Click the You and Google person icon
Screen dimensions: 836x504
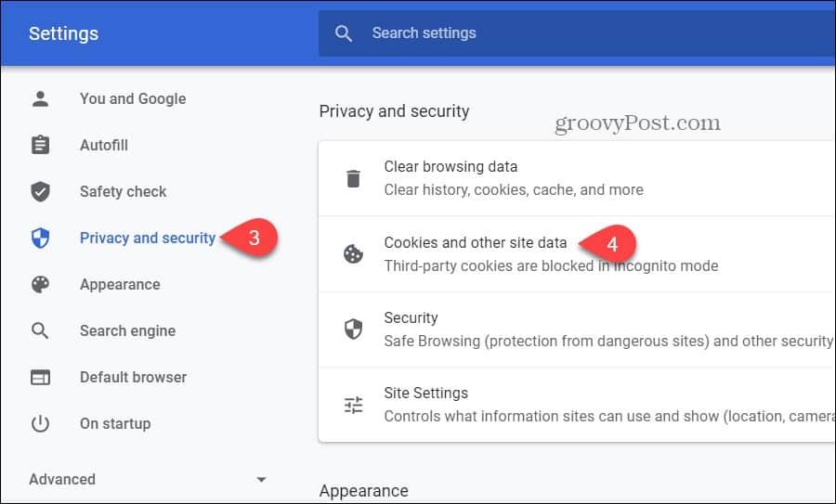[40, 98]
